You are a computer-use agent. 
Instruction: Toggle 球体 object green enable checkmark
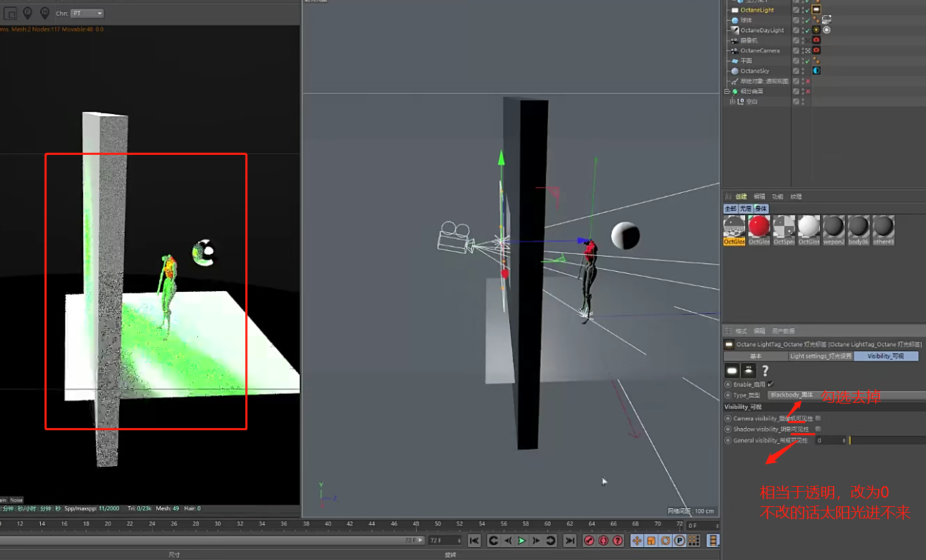click(x=807, y=20)
